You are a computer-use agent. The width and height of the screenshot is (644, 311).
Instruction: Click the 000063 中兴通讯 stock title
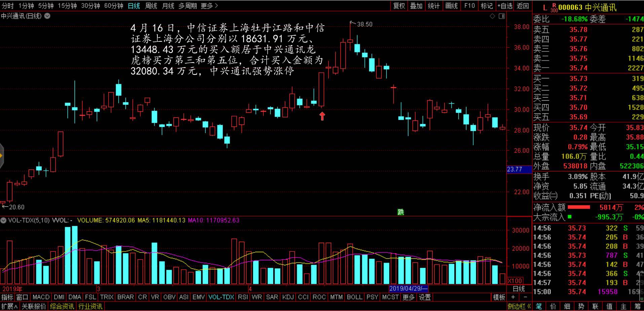pyautogui.click(x=587, y=7)
